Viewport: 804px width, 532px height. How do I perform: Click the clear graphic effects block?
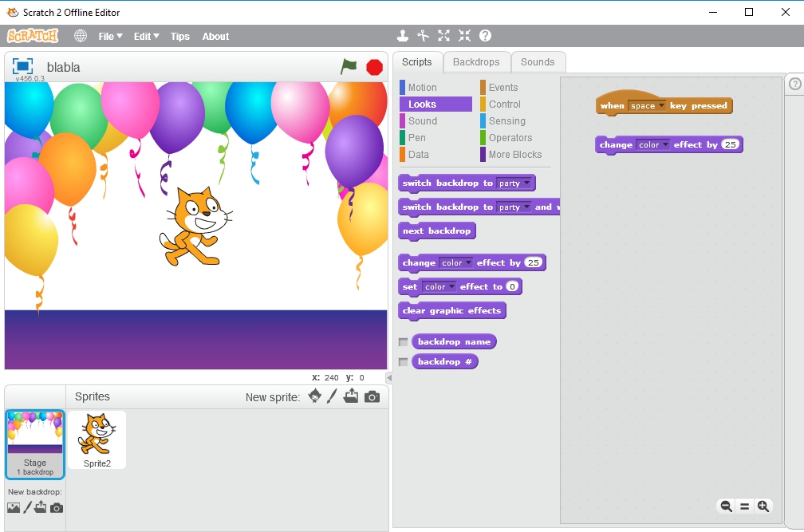(451, 310)
